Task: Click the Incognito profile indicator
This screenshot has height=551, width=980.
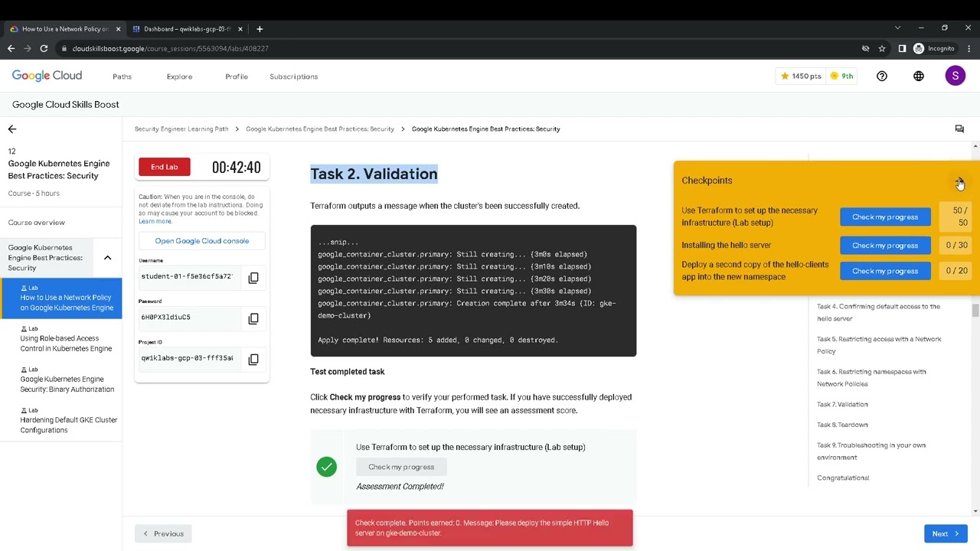Action: click(x=934, y=48)
